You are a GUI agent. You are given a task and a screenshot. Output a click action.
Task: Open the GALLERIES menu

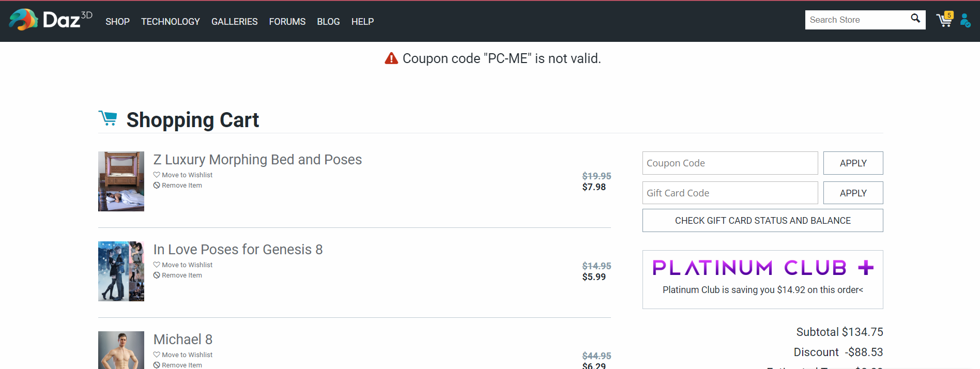[234, 22]
